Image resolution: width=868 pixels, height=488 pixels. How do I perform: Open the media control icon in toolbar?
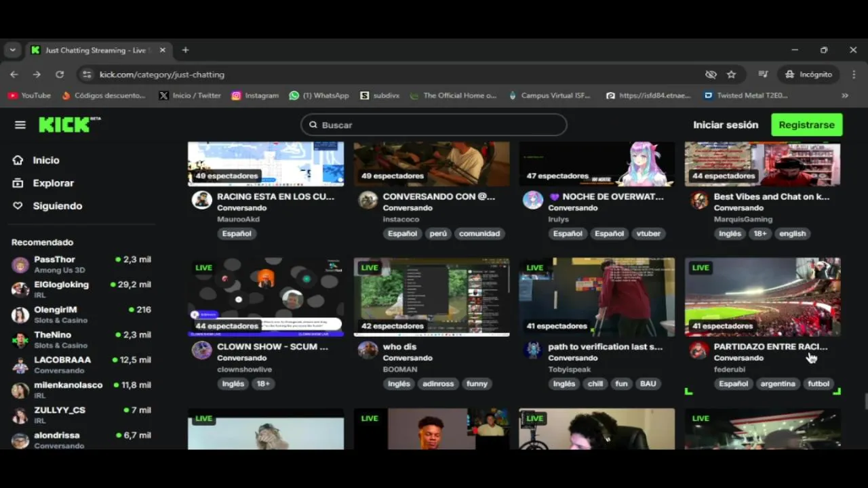tap(763, 75)
